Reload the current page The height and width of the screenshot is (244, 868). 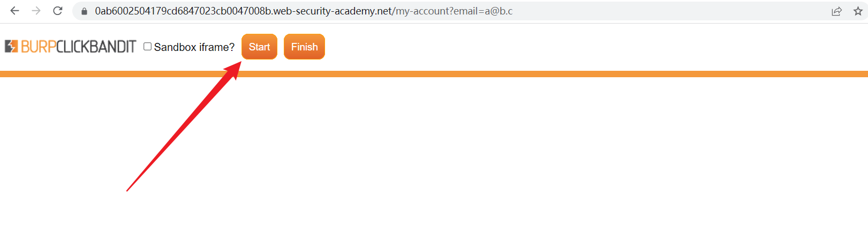[58, 11]
